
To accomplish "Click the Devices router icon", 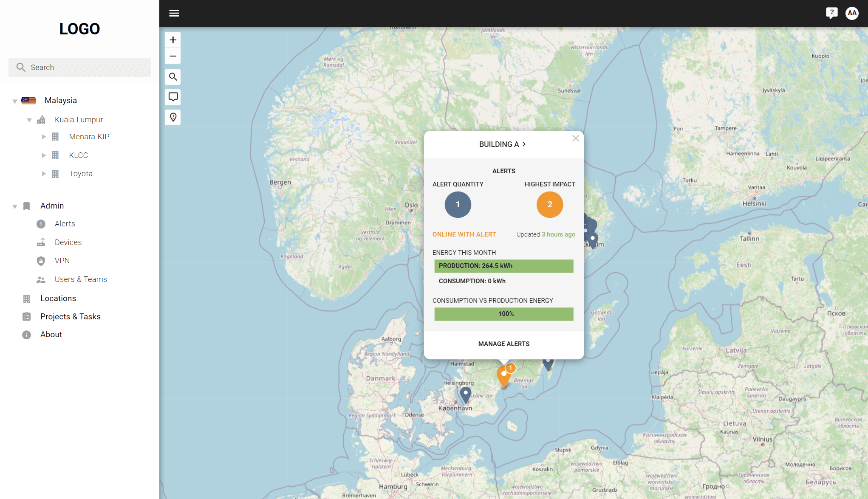I will coord(41,242).
